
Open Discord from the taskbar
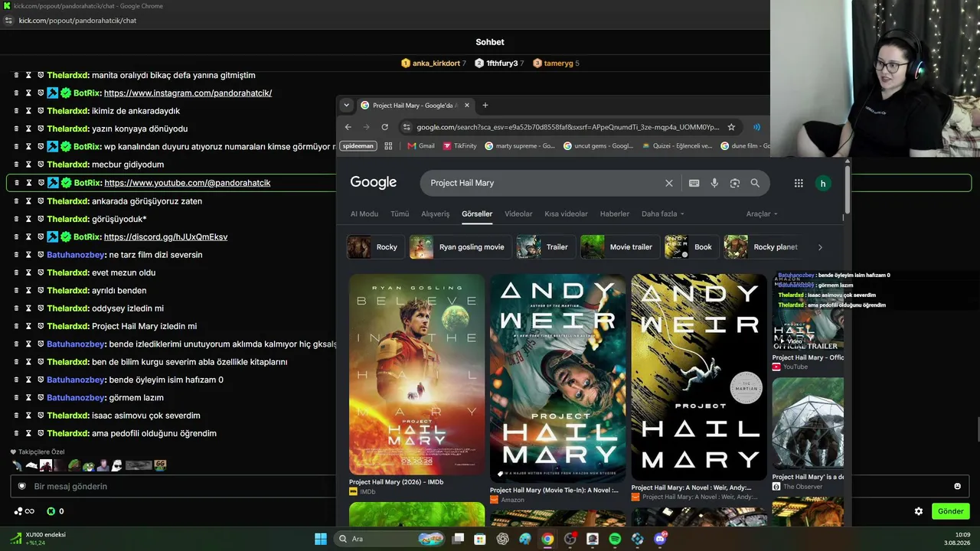pyautogui.click(x=660, y=539)
